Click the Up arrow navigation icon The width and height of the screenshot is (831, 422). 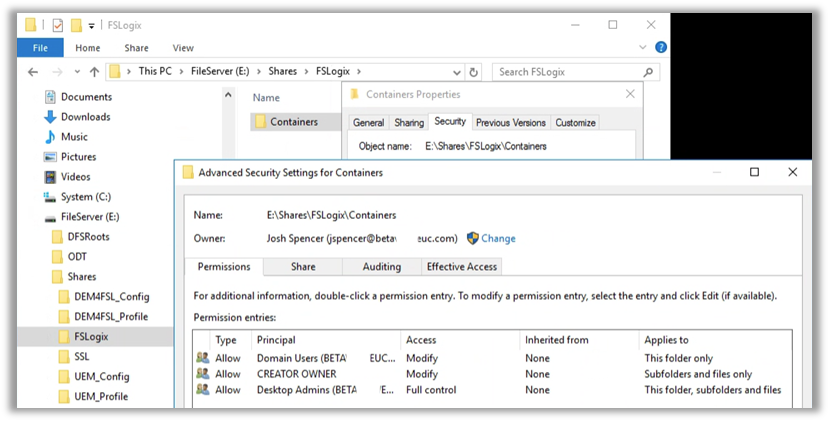[94, 72]
